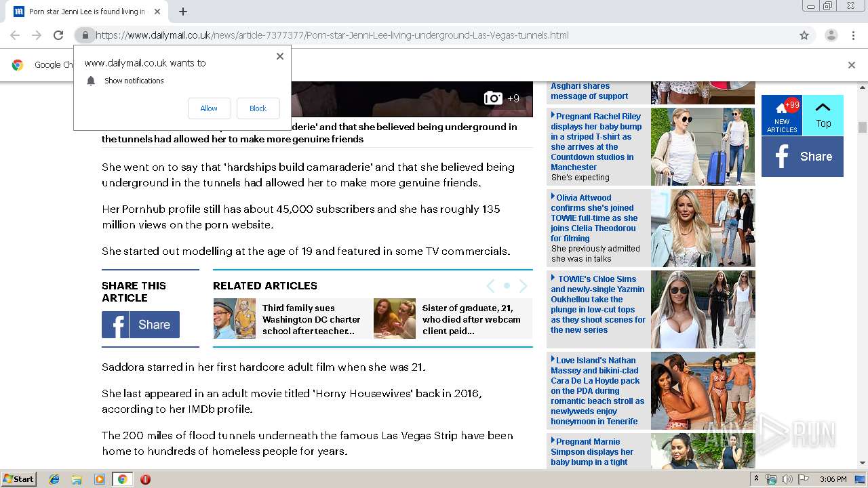Open Marnie Simpson photo thumbnail
This screenshot has width=868, height=488.
(x=703, y=451)
